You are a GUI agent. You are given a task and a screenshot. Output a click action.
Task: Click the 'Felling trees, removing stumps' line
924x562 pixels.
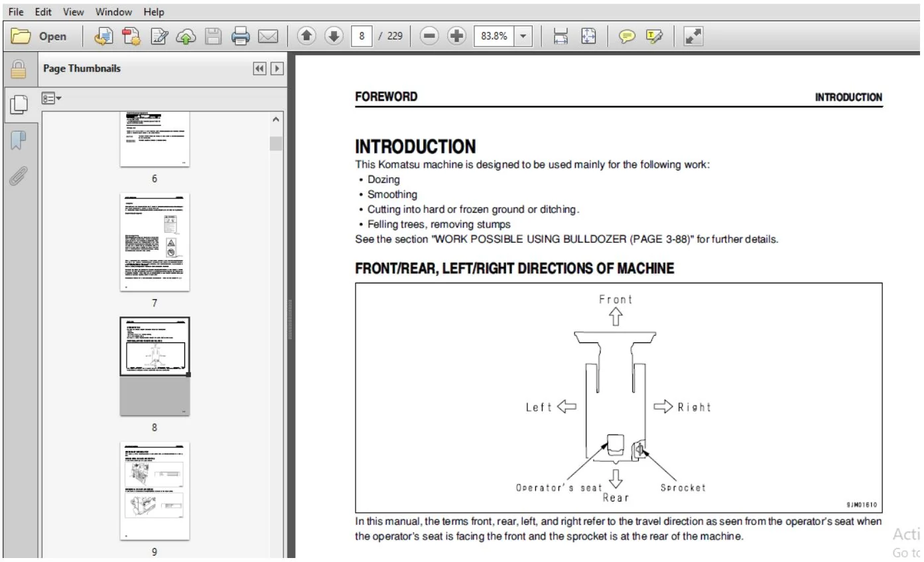point(439,224)
